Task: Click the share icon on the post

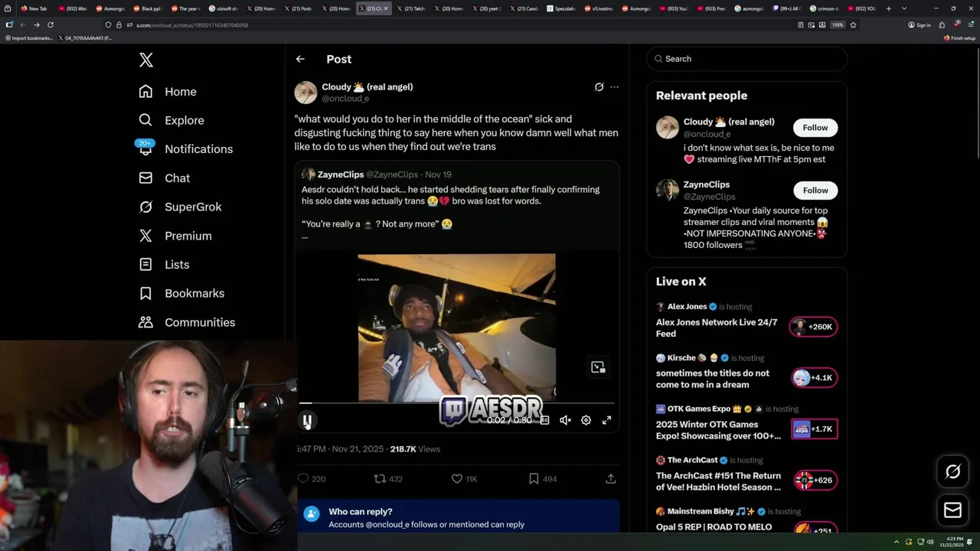Action: point(611,479)
